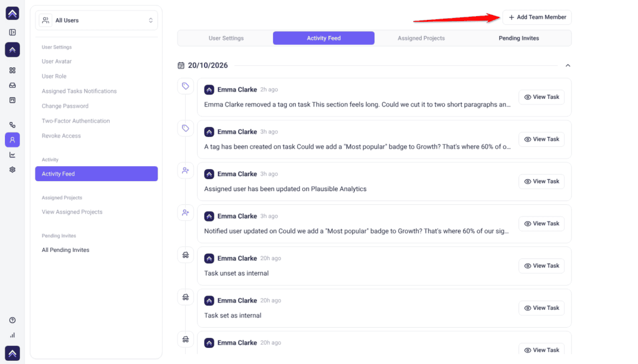Image resolution: width=638 pixels, height=364 pixels.
Task: Select Activity Feed in left menu
Action: [x=97, y=174]
